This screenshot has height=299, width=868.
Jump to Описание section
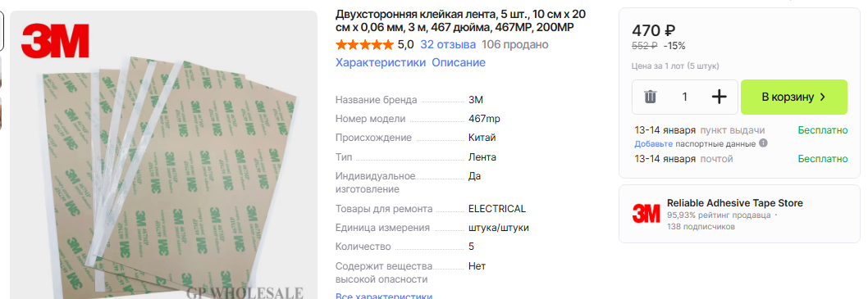pyautogui.click(x=459, y=62)
